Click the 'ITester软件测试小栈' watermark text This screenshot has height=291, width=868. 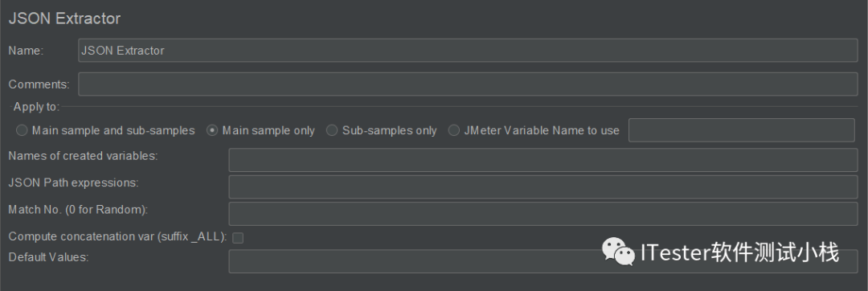(739, 252)
